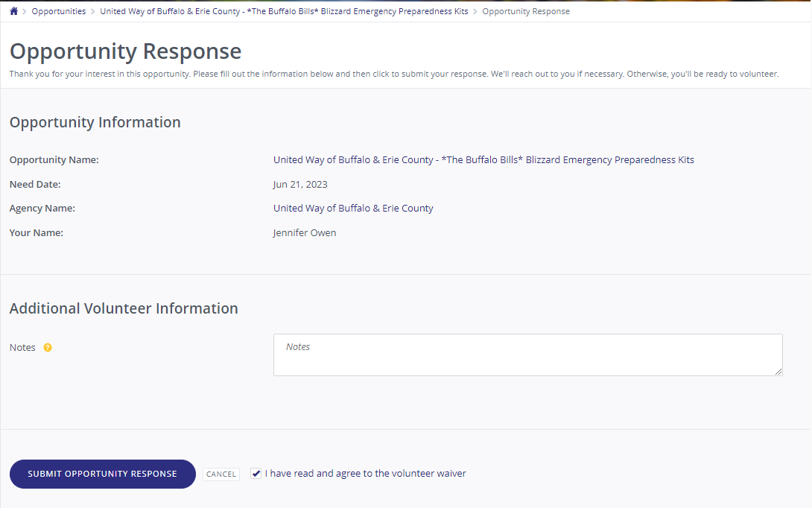Select the 'Jun 21, 2023' need date text

coord(300,184)
